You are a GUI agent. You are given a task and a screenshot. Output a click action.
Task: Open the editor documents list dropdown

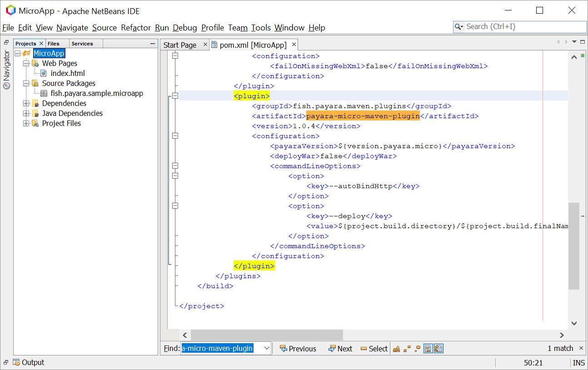(574, 42)
